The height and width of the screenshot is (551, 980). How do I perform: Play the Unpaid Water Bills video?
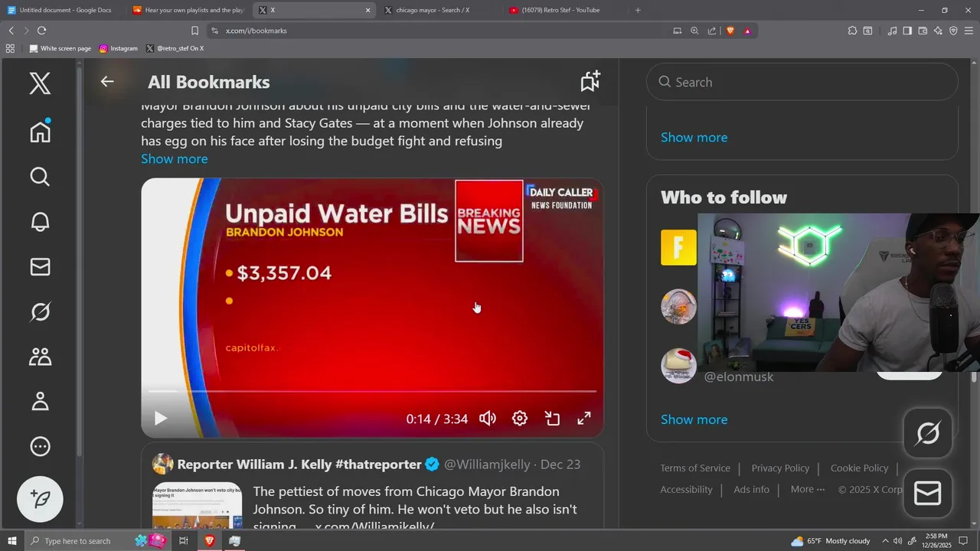[160, 419]
